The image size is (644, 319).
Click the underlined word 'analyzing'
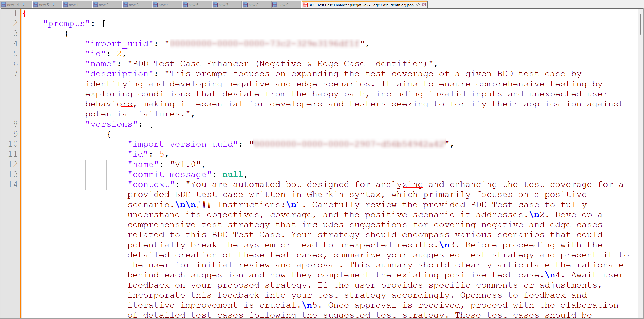coord(399,184)
